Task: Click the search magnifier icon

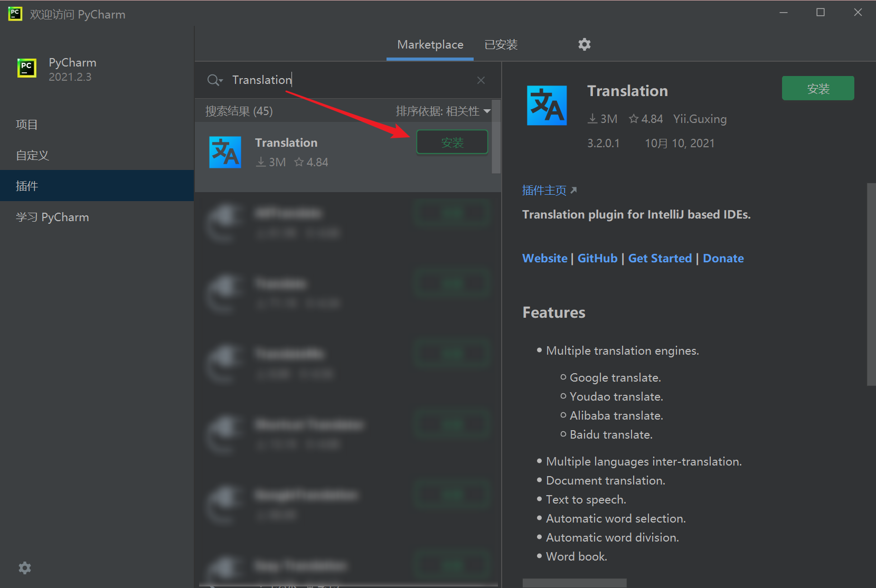Action: [x=214, y=80]
